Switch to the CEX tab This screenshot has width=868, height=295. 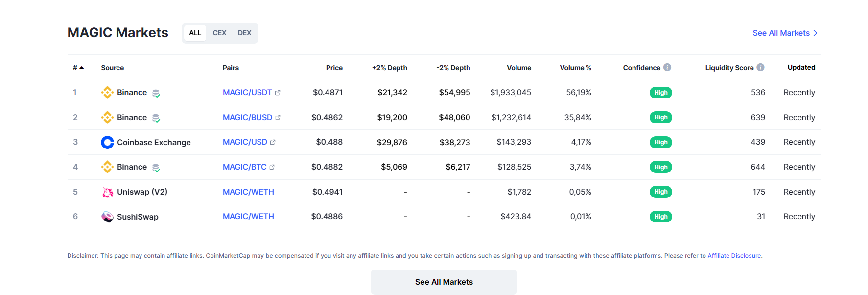click(219, 33)
